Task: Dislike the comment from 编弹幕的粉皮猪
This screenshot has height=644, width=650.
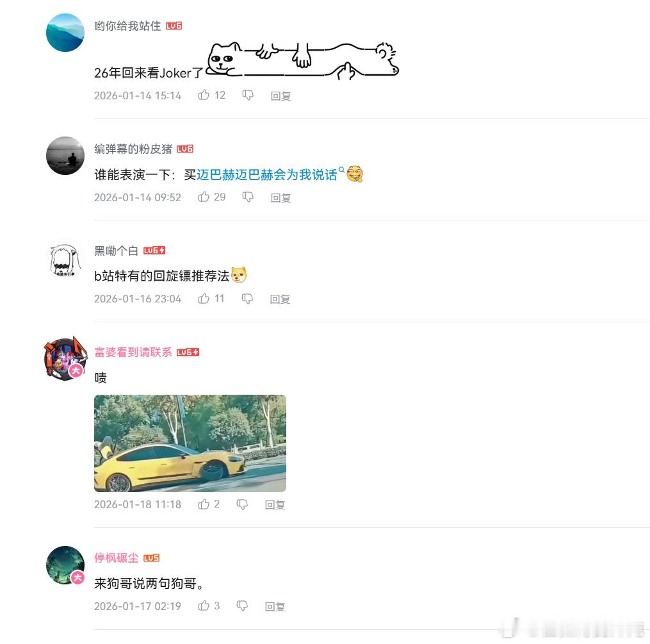Action: [247, 197]
